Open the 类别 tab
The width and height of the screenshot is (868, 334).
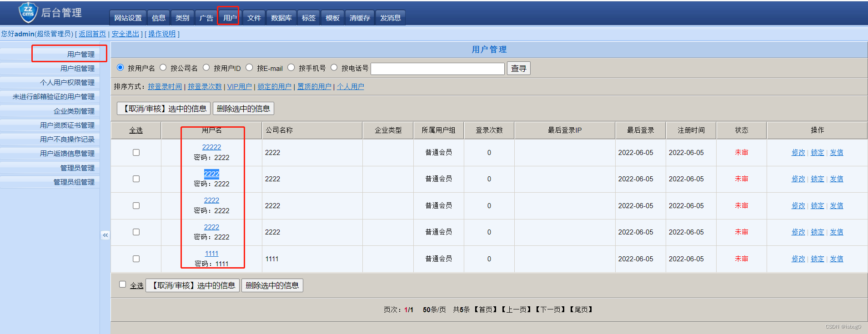[x=182, y=18]
